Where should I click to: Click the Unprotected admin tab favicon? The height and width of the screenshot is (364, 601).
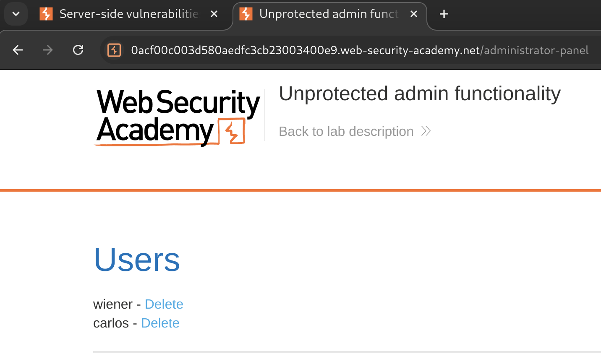tap(246, 14)
